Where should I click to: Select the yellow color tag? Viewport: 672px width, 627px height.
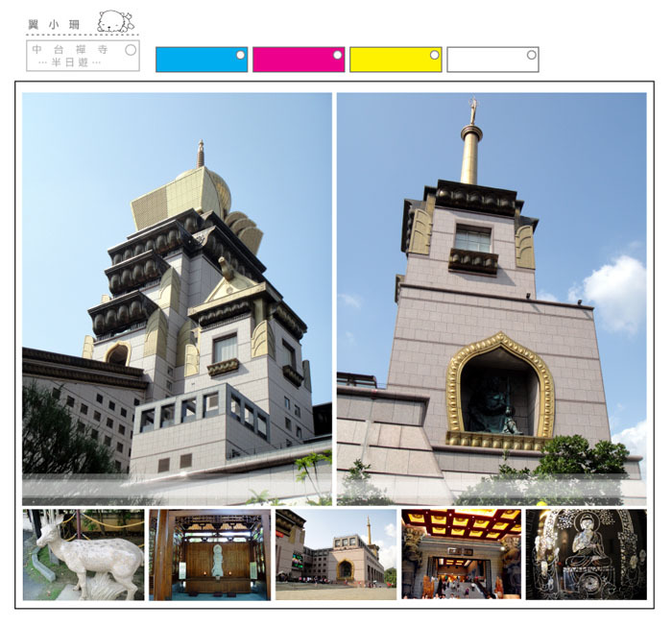[391, 60]
